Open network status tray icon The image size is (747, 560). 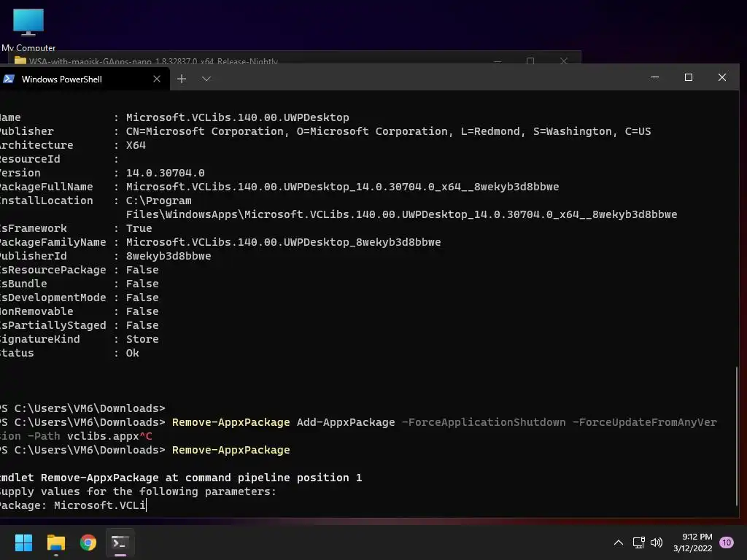pyautogui.click(x=638, y=542)
